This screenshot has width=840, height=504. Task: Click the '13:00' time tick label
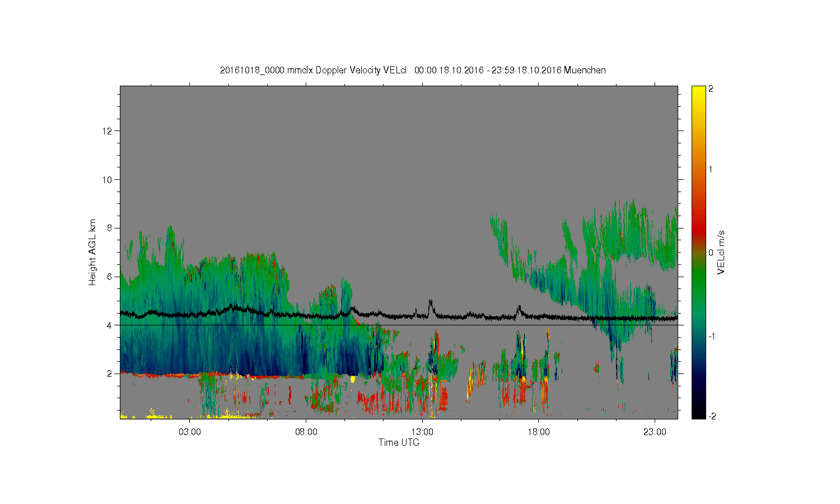pyautogui.click(x=422, y=432)
